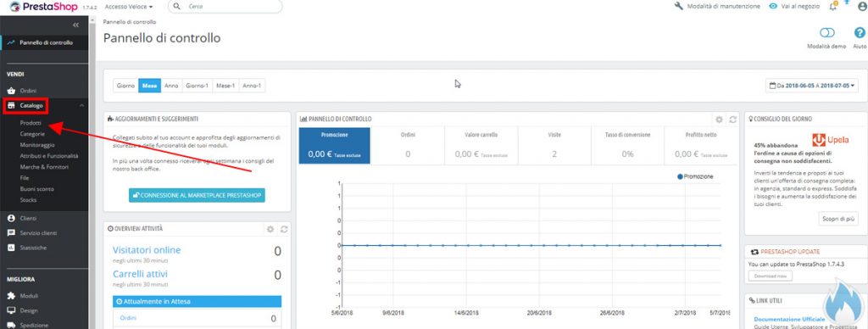Select the Mese period tab

click(149, 86)
